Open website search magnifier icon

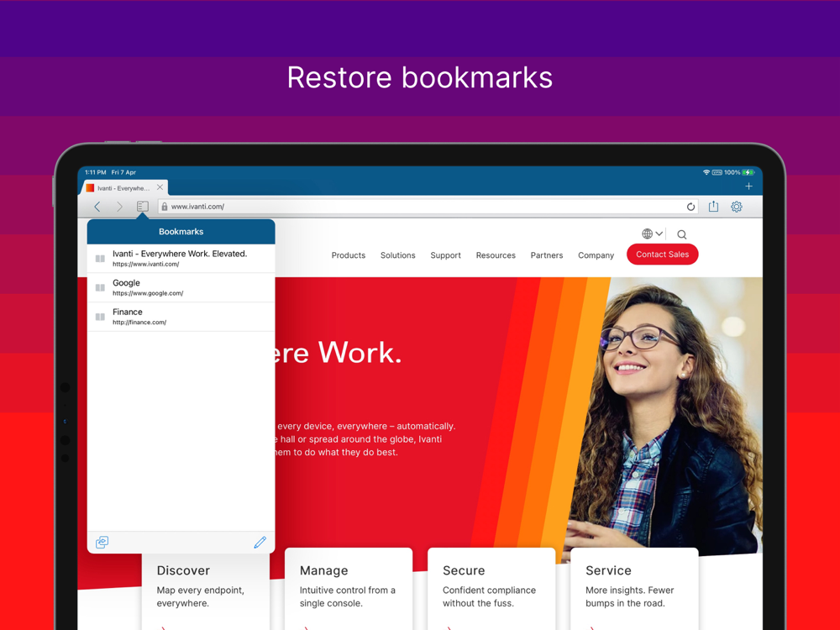(x=681, y=234)
